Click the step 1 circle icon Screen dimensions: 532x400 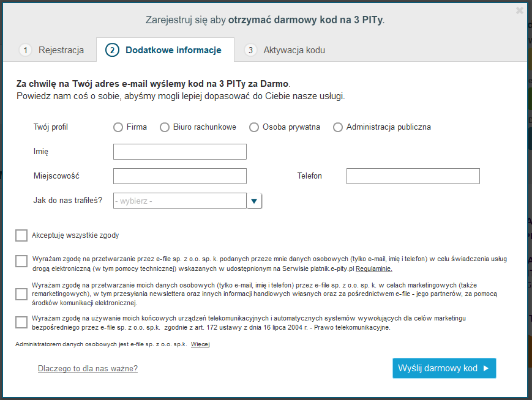click(25, 50)
